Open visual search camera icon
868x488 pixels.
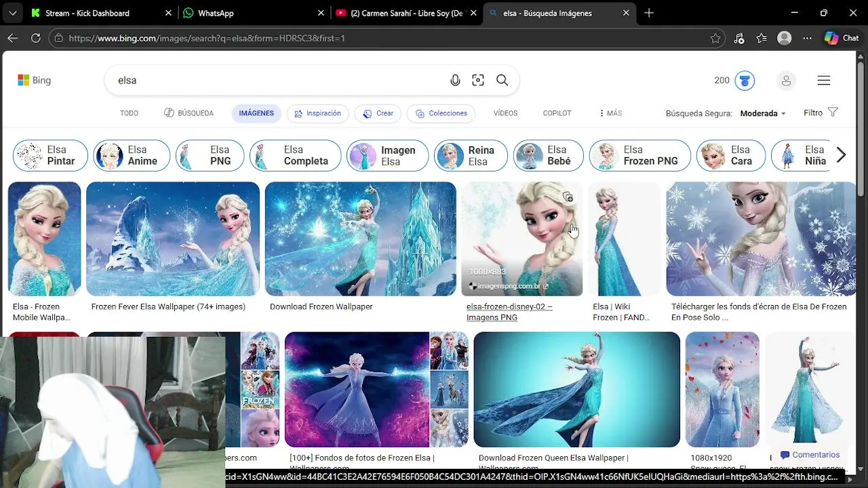coord(478,81)
